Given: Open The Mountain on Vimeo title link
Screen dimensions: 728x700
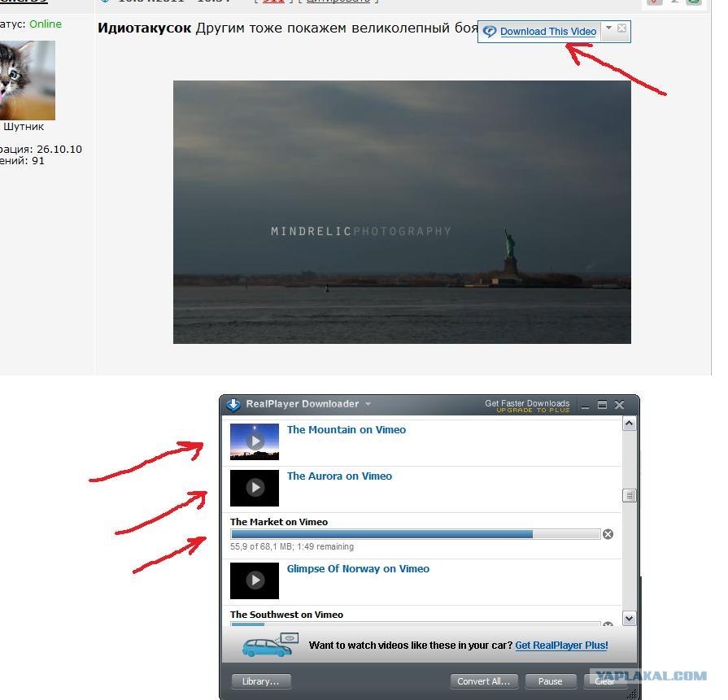Looking at the screenshot, I should 347,430.
